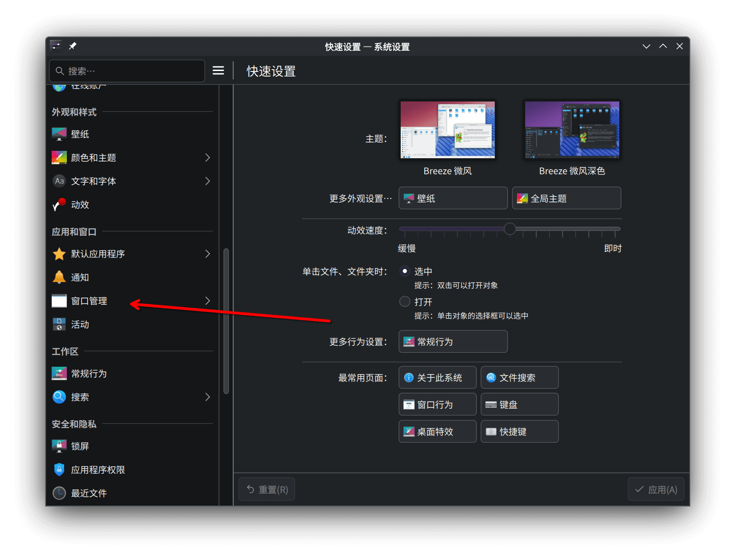Open the hamburger menu next to search

click(218, 71)
